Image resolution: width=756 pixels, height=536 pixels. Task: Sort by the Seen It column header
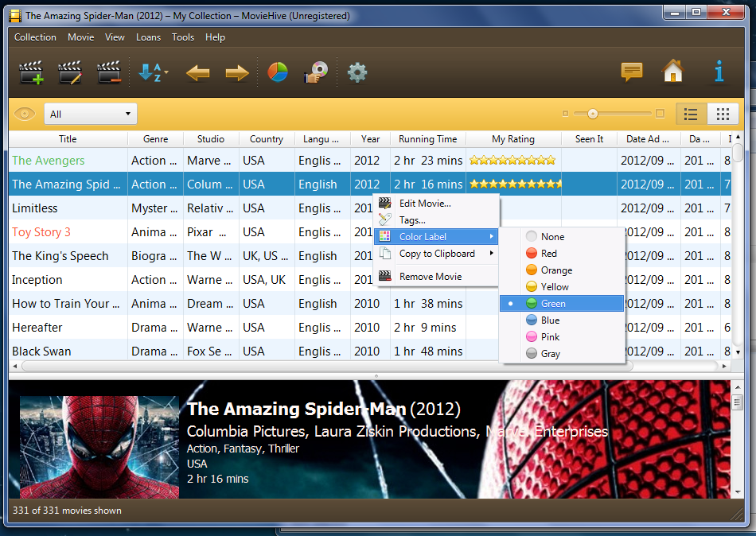tap(589, 139)
